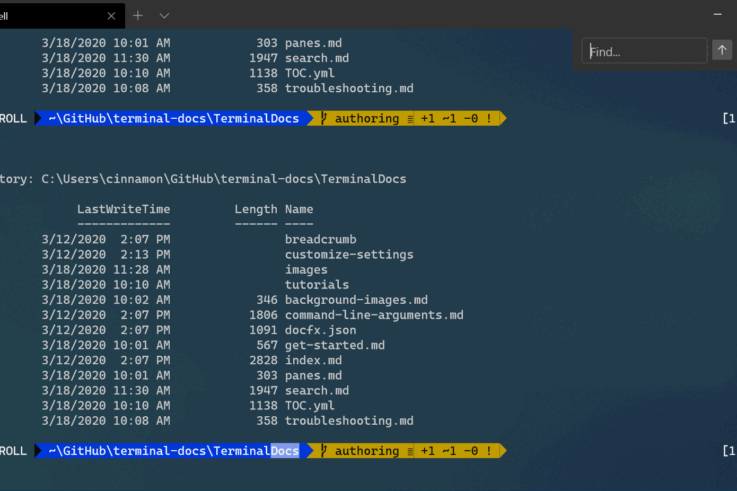The width and height of the screenshot is (737, 491).
Task: Click the length value 567 for get-started.md
Action: pyautogui.click(x=267, y=345)
